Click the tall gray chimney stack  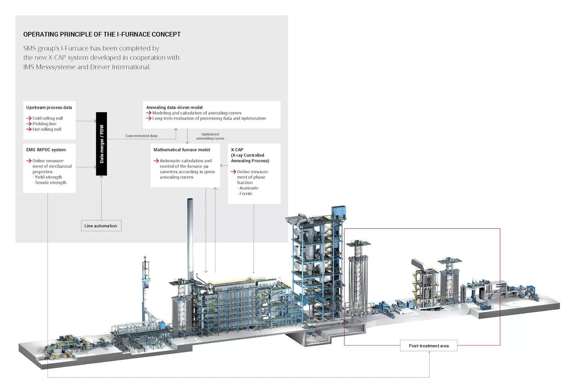[x=190, y=241]
